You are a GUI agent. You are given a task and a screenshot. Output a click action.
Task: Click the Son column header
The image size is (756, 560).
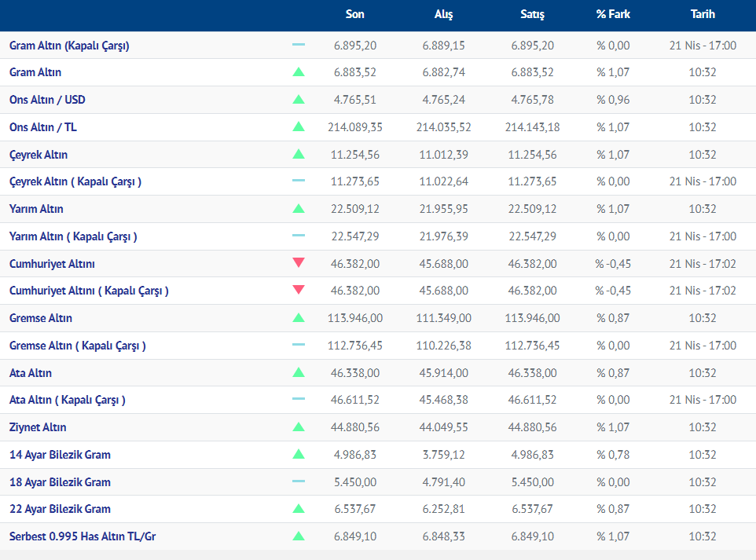[x=354, y=14]
